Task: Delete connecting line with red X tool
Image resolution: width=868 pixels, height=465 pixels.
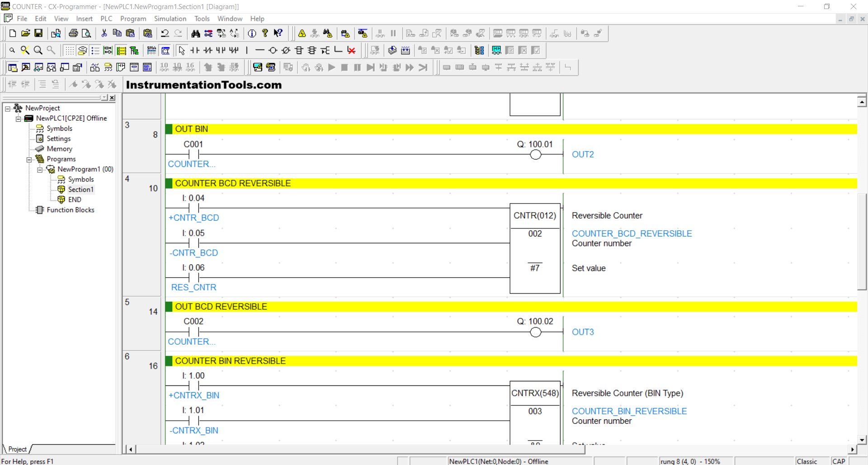Action: 351,50
